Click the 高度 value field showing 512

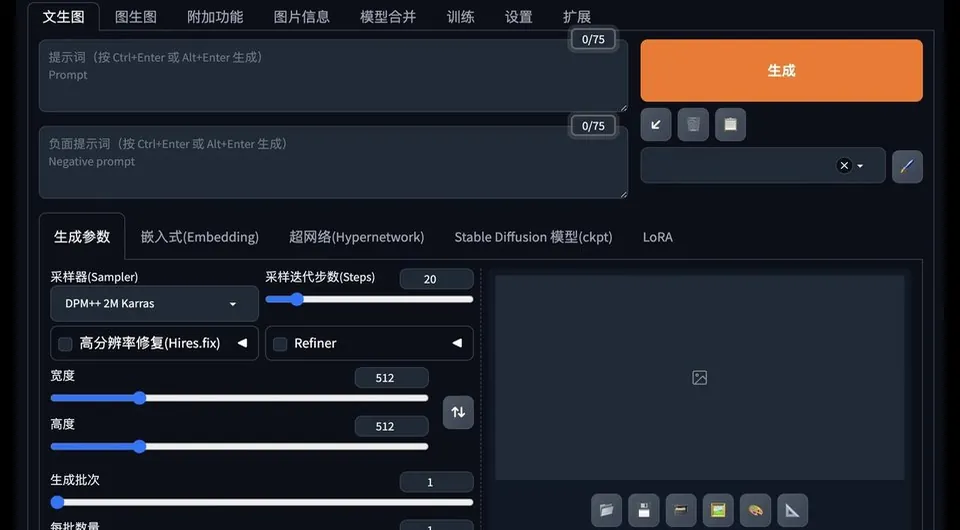pos(391,426)
